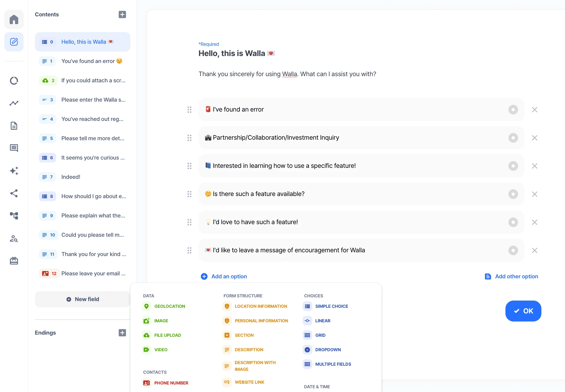Choose Personal Information field type
Viewport: 565px width, 392px height.
coord(255,321)
